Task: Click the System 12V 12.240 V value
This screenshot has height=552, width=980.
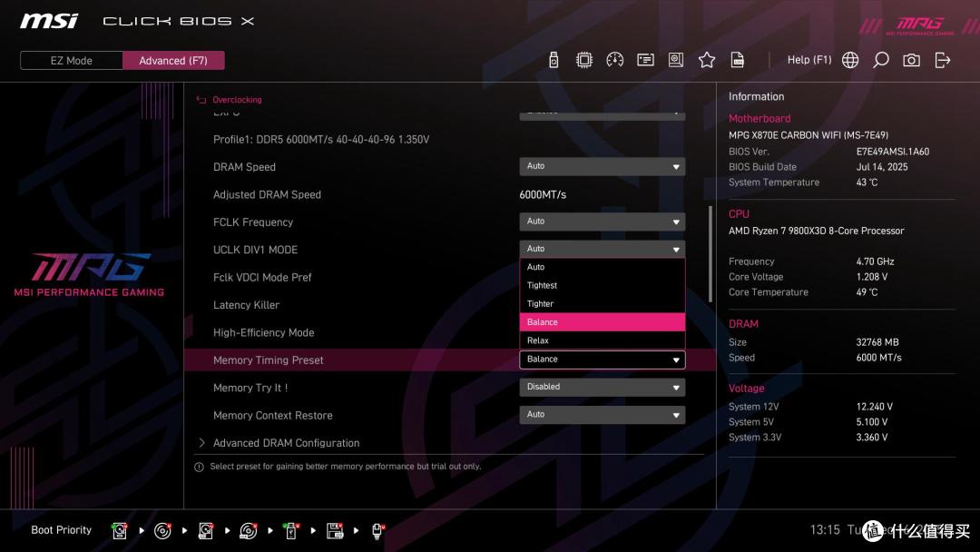Action: pyautogui.click(x=875, y=407)
